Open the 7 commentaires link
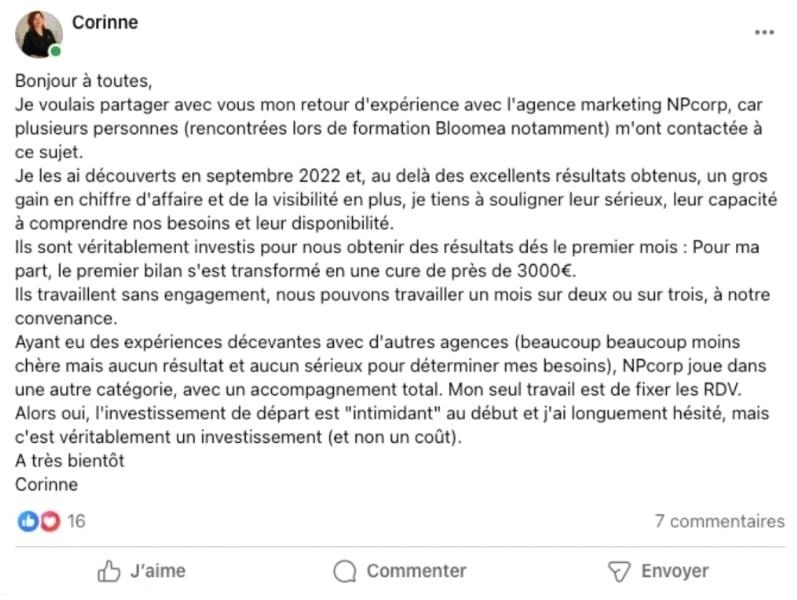The width and height of the screenshot is (797, 600). pyautogui.click(x=719, y=521)
